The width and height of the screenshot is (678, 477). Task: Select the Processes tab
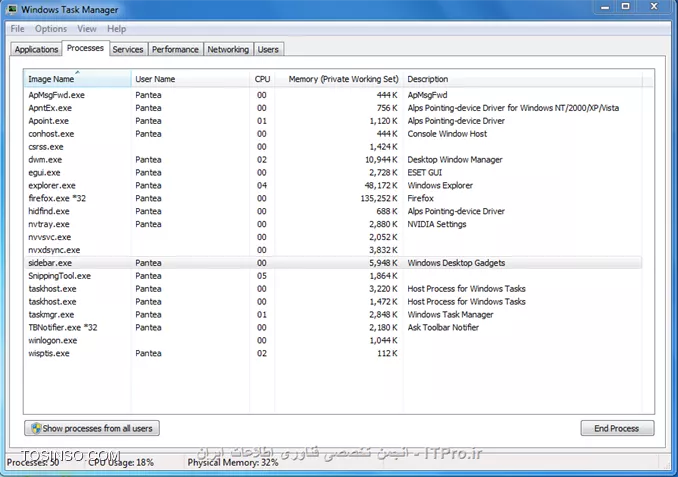[85, 48]
